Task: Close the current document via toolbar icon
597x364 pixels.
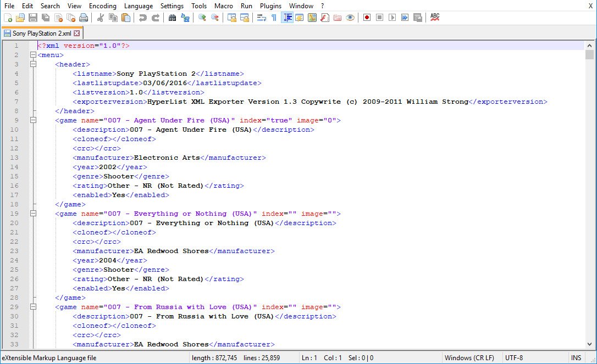Action: coord(58,18)
